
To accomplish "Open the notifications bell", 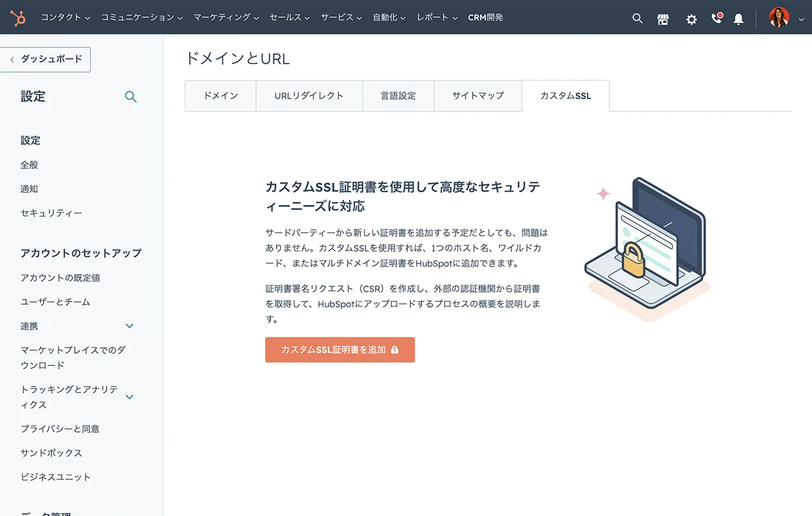I will pyautogui.click(x=738, y=19).
